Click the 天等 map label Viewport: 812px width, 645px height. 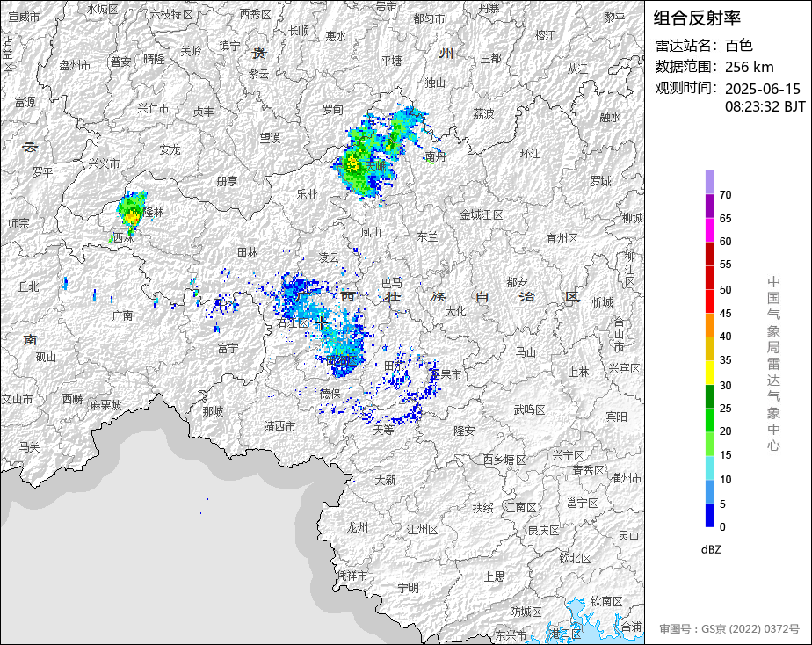tap(384, 430)
